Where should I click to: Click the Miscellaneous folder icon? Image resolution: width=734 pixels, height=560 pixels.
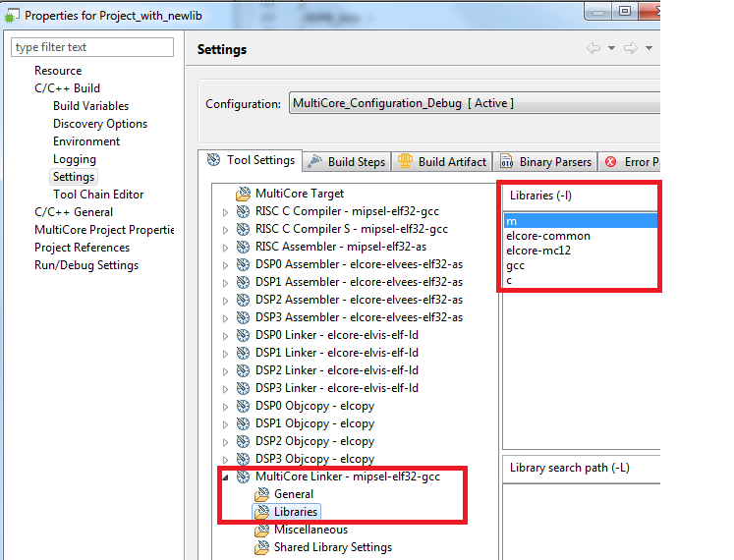tap(261, 530)
